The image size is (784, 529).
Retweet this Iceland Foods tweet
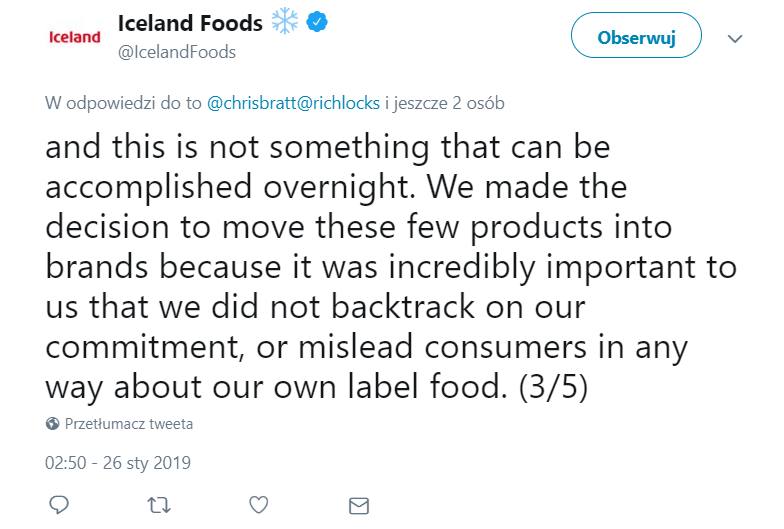coord(158,504)
